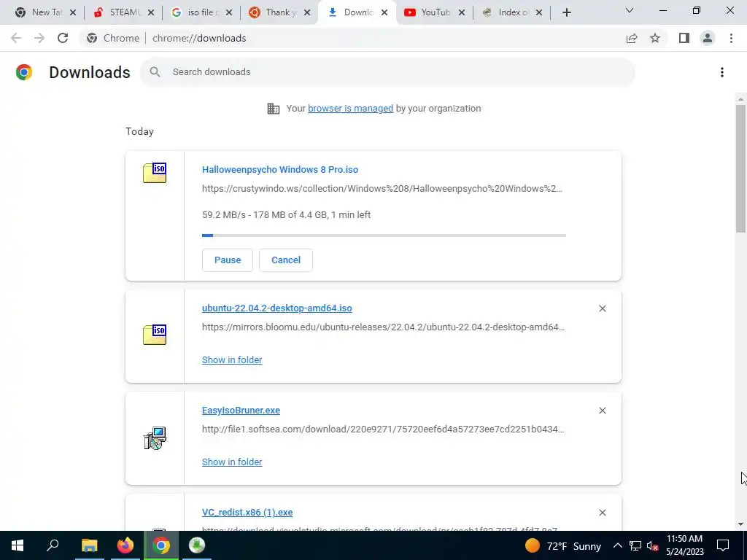Cancel the Windows 8 Pro download
The width and height of the screenshot is (747, 560).
(286, 260)
